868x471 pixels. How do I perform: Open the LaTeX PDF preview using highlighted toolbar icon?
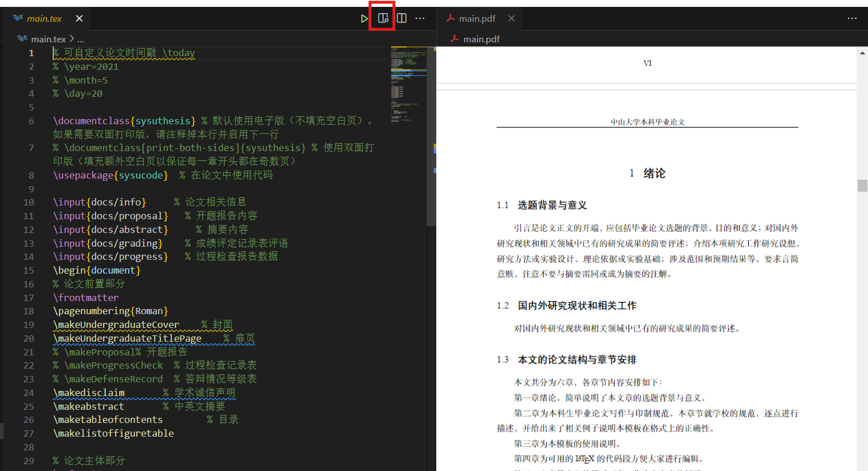[x=382, y=18]
